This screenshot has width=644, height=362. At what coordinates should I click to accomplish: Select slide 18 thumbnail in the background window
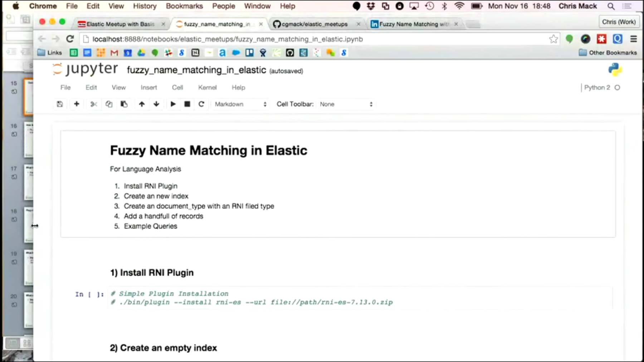coord(29,225)
